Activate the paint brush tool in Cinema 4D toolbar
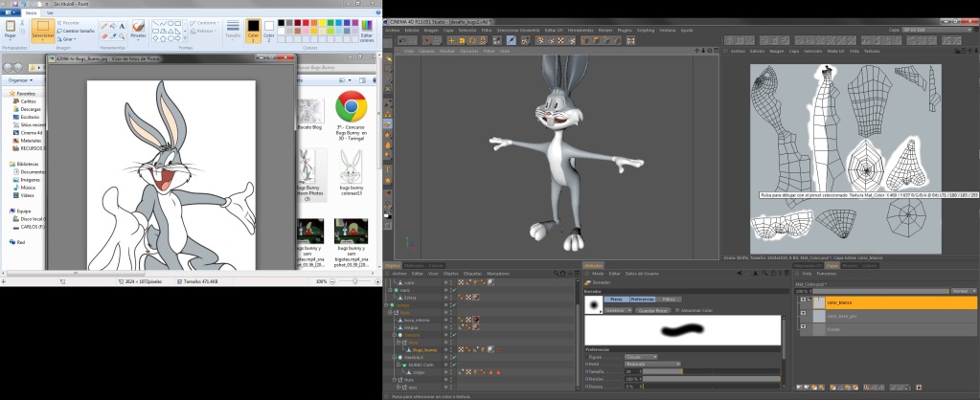980x400 pixels. [512, 40]
